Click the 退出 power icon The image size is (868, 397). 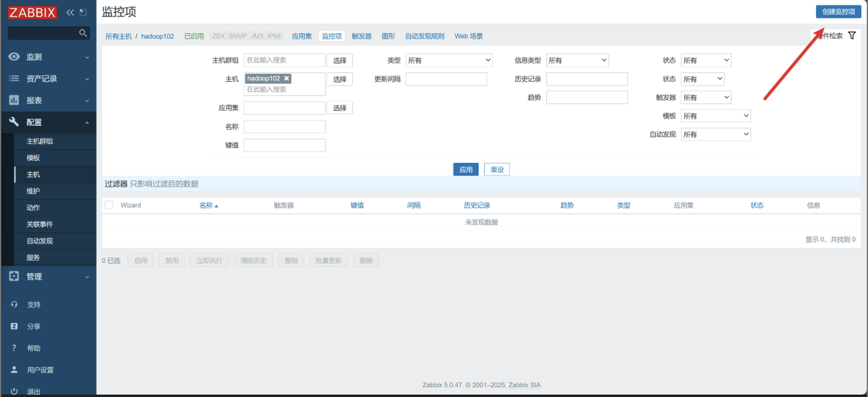click(x=14, y=391)
